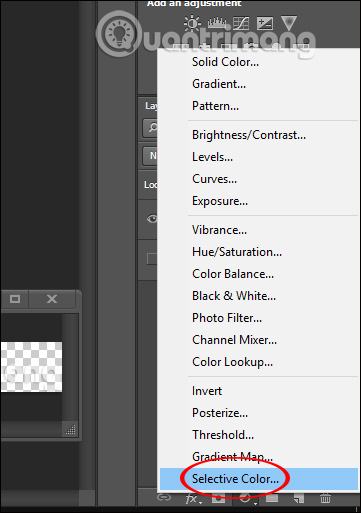The height and width of the screenshot is (513, 361).
Task: Click the link layers chain icon
Action: click(x=164, y=498)
